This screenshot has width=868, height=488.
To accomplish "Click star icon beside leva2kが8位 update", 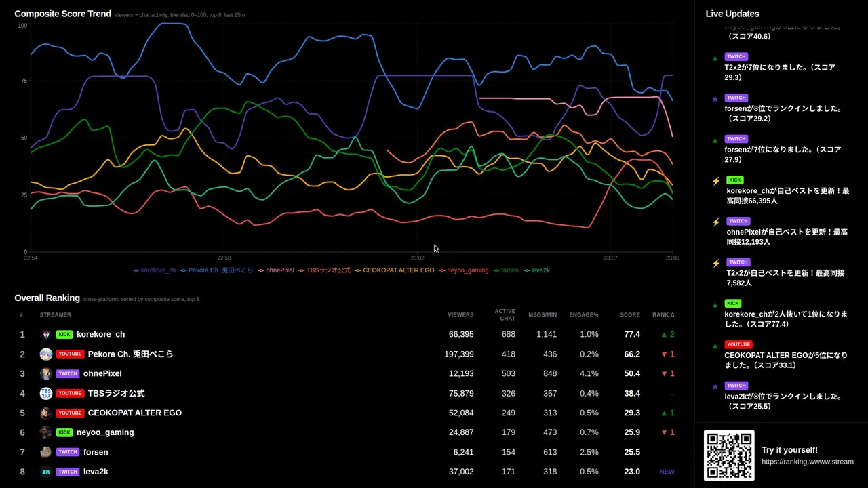I will pyautogui.click(x=715, y=386).
